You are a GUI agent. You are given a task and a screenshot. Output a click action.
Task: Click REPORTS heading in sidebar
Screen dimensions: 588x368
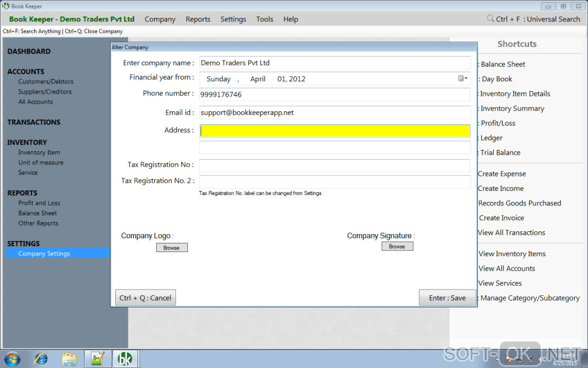(x=22, y=193)
